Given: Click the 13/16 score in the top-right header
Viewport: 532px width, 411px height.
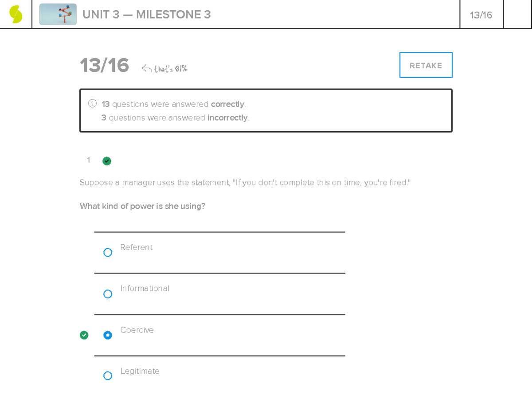Looking at the screenshot, I should tap(481, 15).
